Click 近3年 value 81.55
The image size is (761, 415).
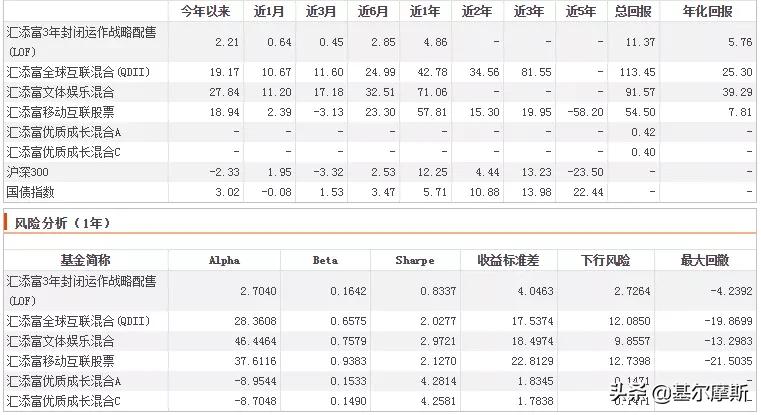click(536, 72)
